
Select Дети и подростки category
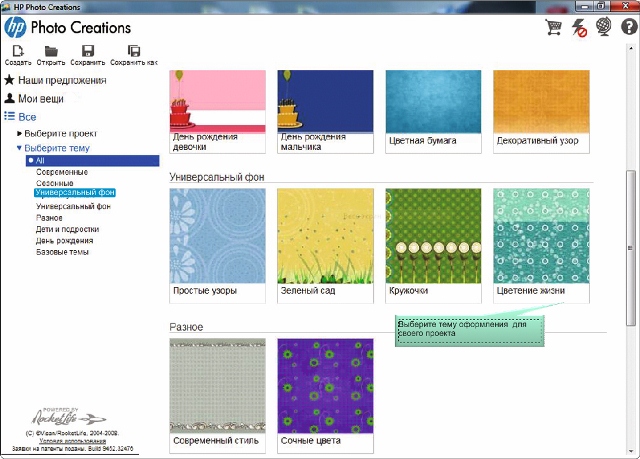point(67,229)
